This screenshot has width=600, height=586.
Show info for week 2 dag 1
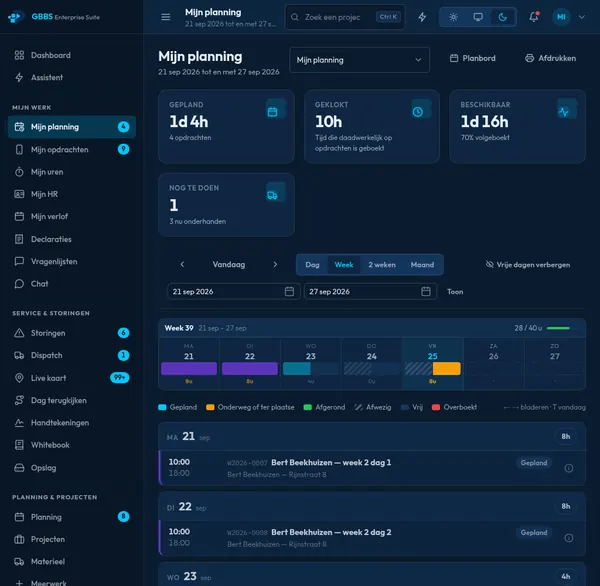tap(569, 468)
